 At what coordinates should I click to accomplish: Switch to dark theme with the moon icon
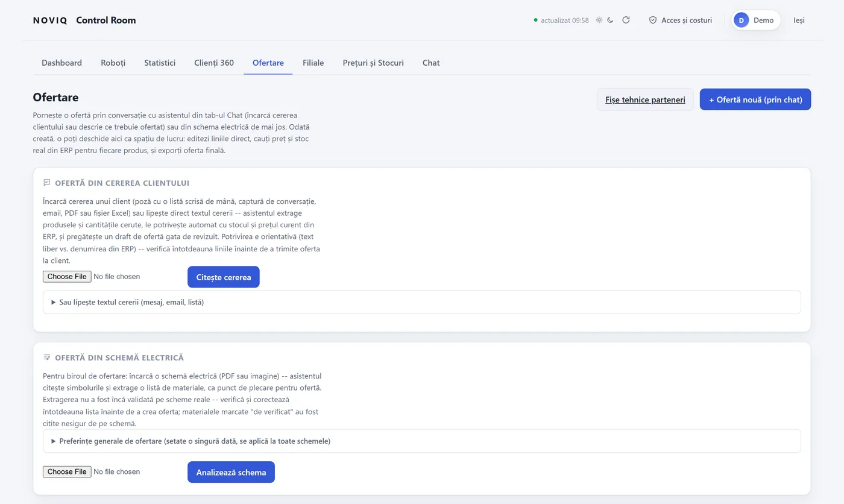coord(610,20)
